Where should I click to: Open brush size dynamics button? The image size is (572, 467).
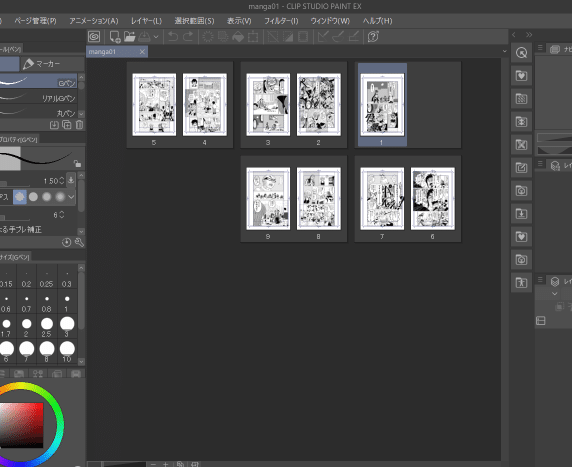pos(71,180)
